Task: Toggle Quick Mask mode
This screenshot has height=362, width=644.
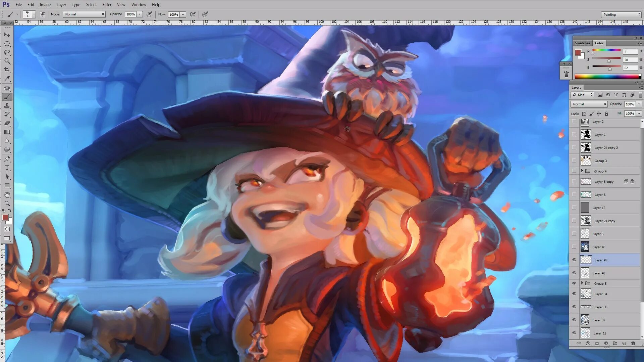Action: coord(7,229)
